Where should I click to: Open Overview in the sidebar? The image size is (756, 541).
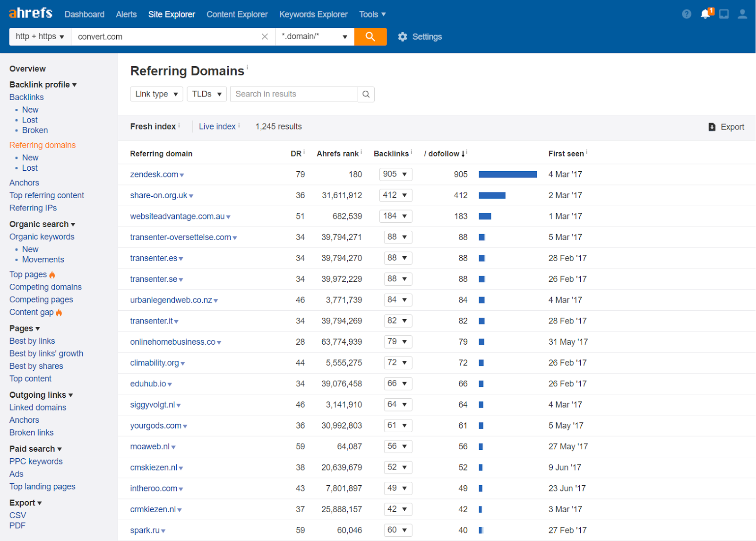pos(27,69)
